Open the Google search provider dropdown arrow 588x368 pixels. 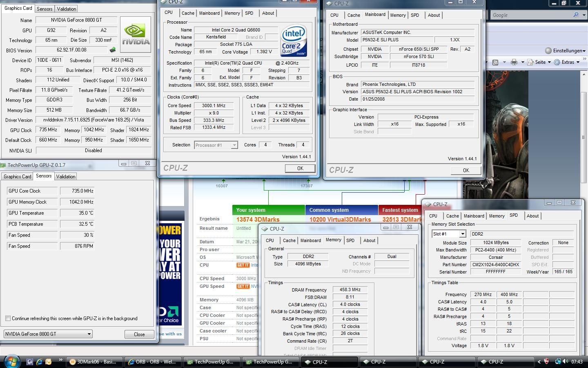coord(583,15)
